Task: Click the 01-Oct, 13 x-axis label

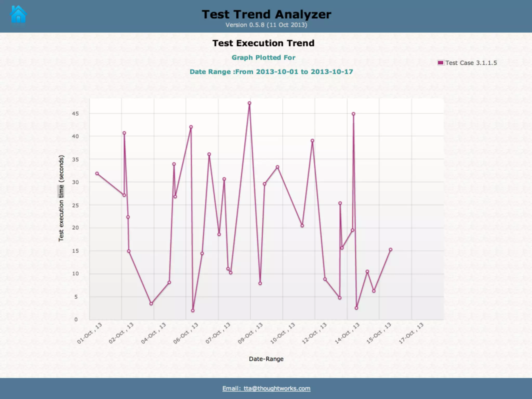Action: click(x=90, y=333)
